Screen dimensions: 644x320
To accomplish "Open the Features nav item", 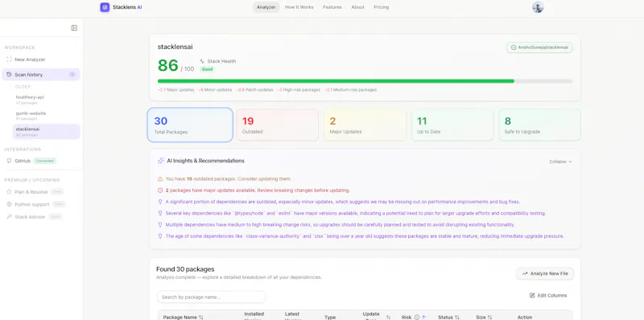I will click(332, 7).
